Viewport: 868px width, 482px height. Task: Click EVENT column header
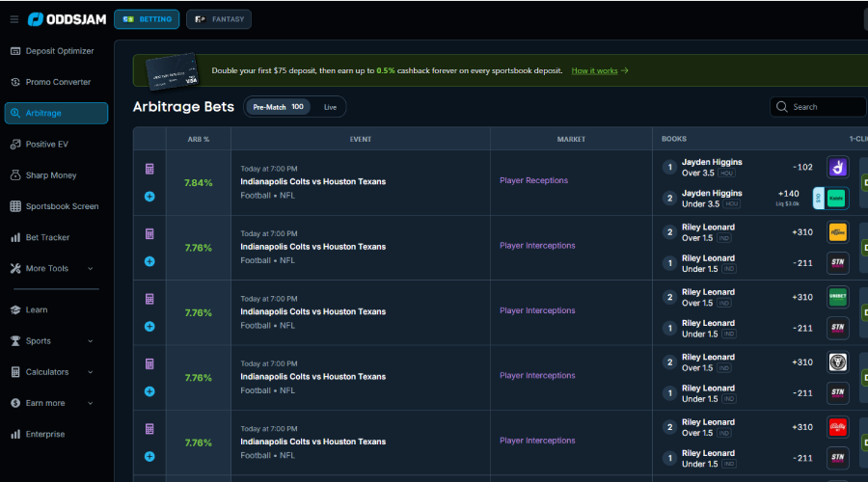[361, 140]
